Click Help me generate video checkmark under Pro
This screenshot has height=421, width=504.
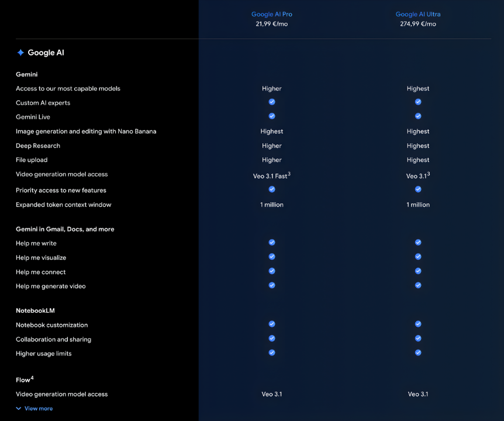tap(272, 285)
